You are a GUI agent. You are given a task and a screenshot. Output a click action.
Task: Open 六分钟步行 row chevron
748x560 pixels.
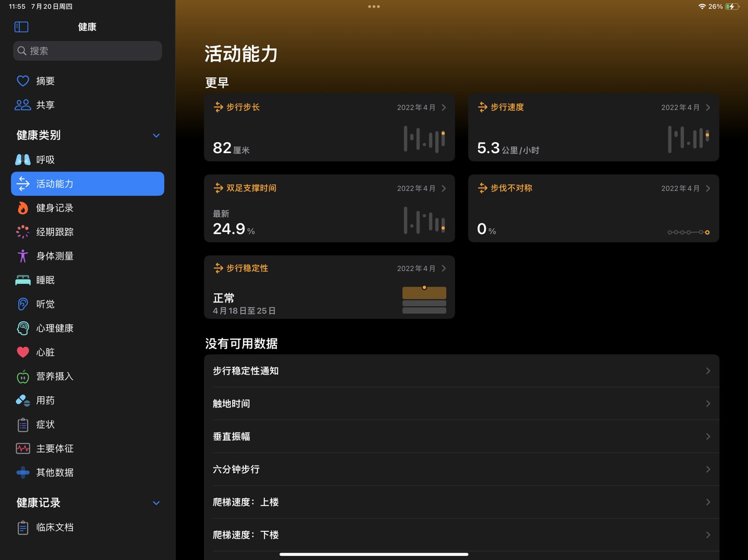click(708, 469)
